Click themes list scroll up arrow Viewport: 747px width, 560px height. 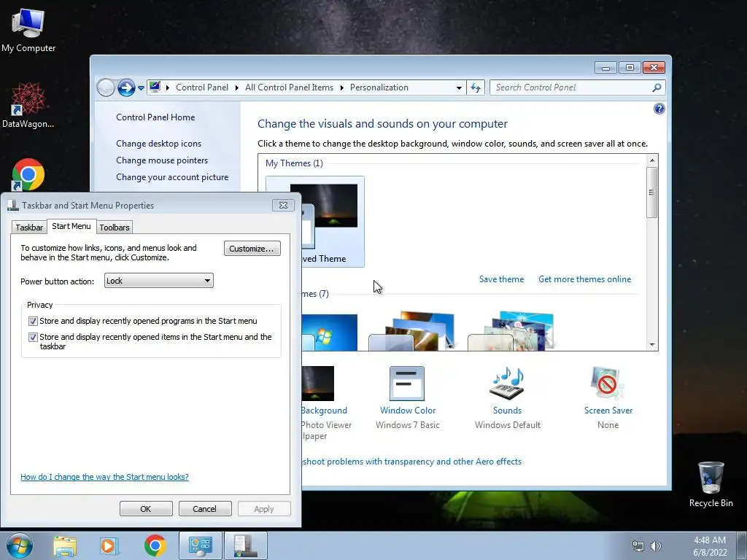652,160
